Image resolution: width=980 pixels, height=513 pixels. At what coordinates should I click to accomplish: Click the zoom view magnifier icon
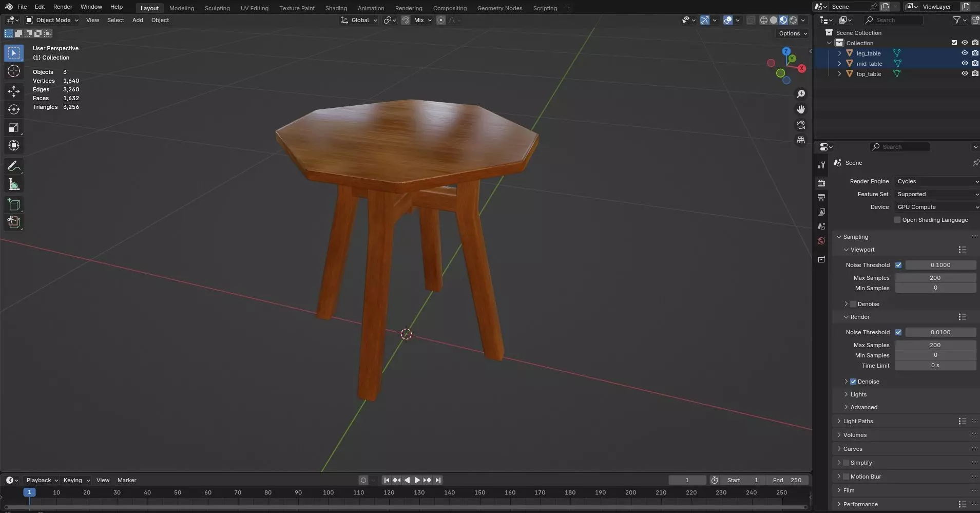(x=801, y=94)
